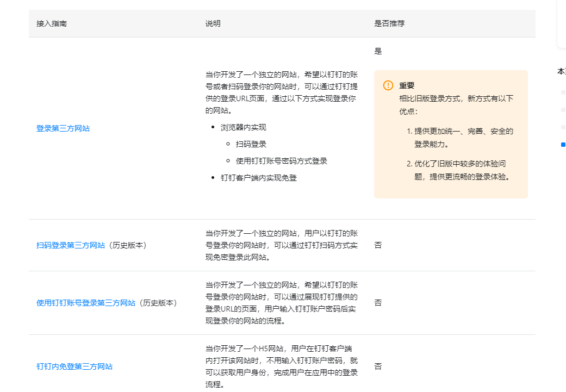Click 相比旧版登录方式 intro text in notice
Image resolution: width=566 pixels, height=392 pixels.
(456, 105)
